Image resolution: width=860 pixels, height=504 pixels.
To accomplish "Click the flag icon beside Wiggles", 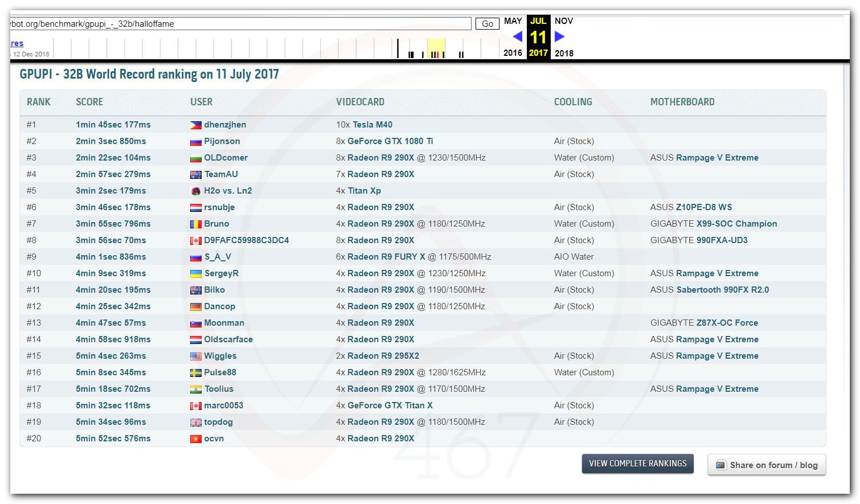I will point(195,356).
